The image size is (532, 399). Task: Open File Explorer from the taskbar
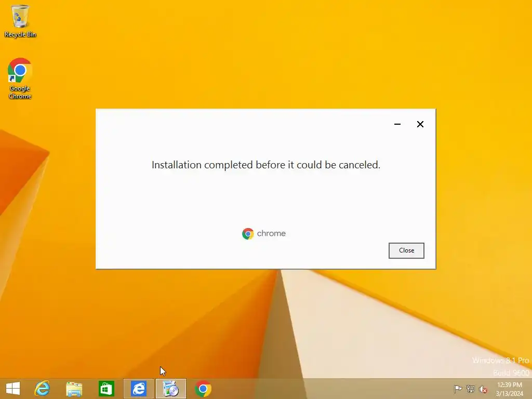pos(74,389)
